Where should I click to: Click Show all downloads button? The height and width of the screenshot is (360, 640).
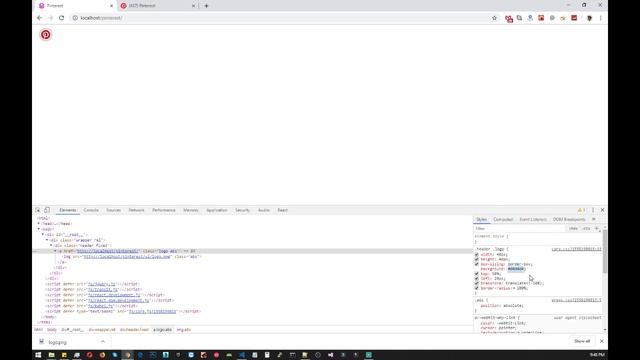(582, 341)
